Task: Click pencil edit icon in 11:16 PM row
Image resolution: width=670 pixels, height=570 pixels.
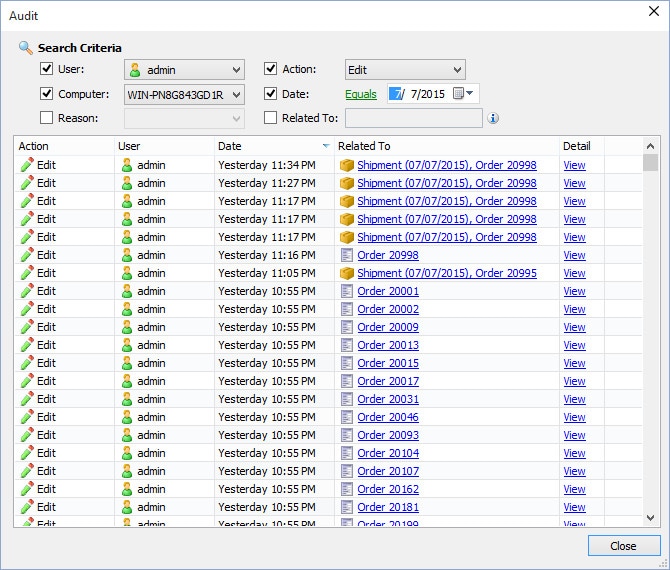Action: click(x=27, y=255)
